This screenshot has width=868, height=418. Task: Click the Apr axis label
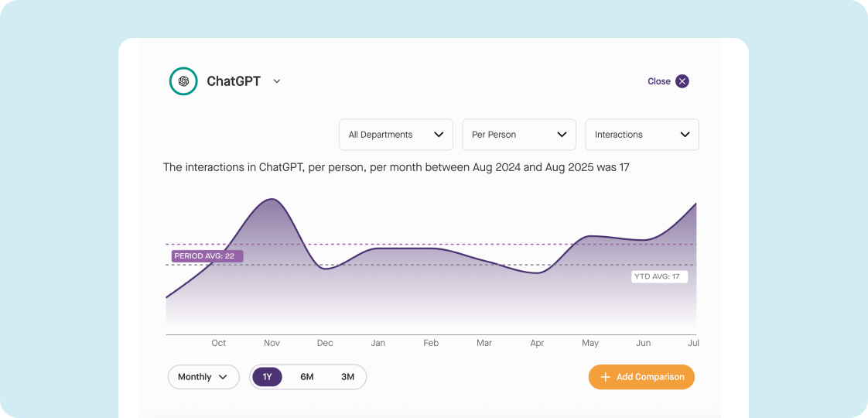pos(537,343)
